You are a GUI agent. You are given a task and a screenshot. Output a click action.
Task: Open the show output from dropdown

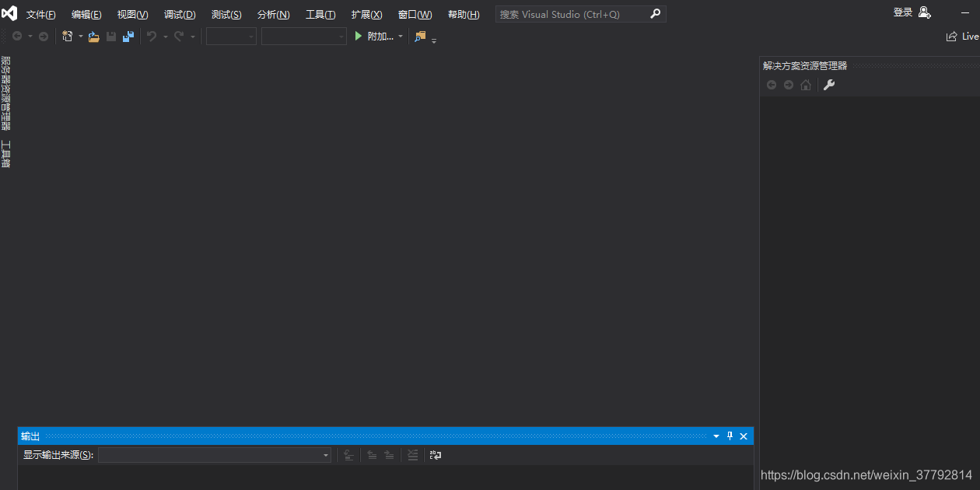pos(215,455)
